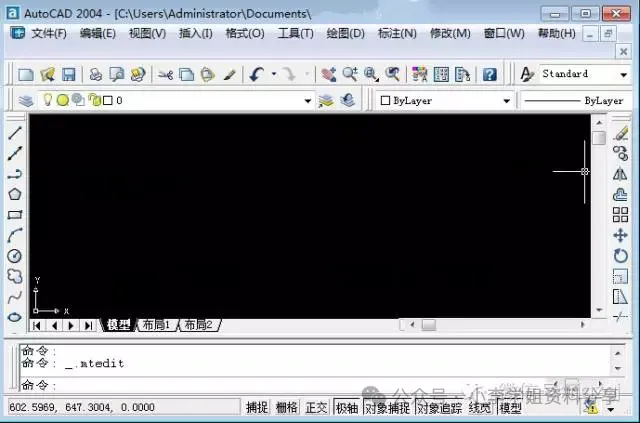Create a new drawing file

point(26,75)
